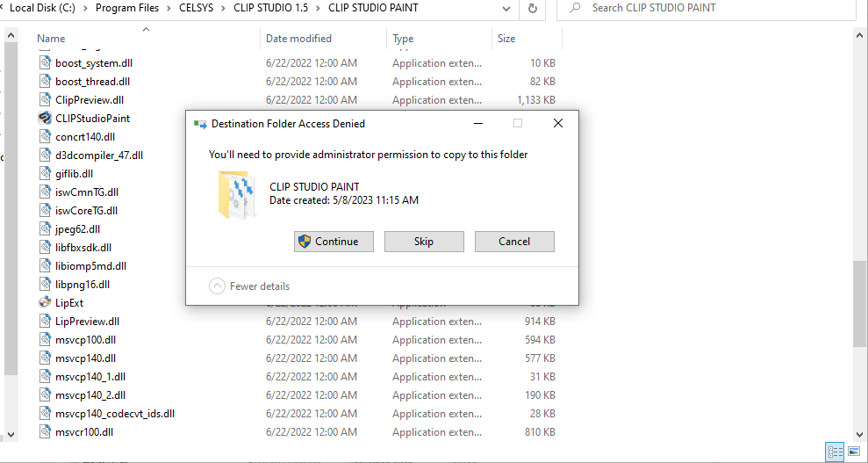Image resolution: width=868 pixels, height=463 pixels.
Task: Switch to large icons view in status bar
Action: [x=852, y=452]
